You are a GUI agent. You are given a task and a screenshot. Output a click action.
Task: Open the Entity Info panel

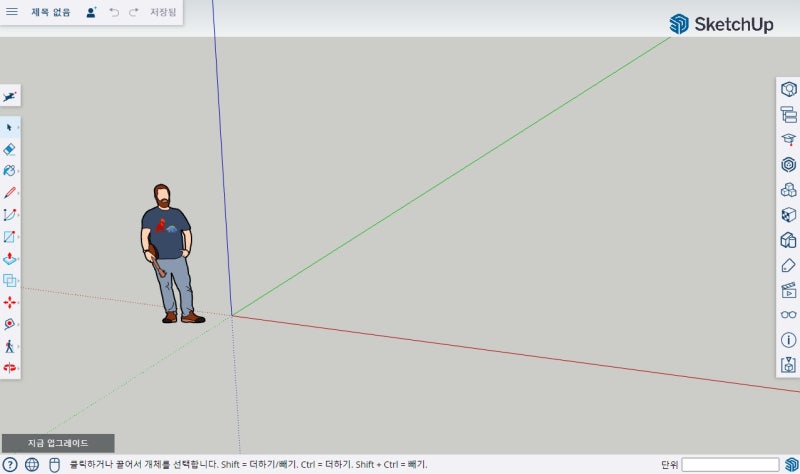pyautogui.click(x=788, y=89)
